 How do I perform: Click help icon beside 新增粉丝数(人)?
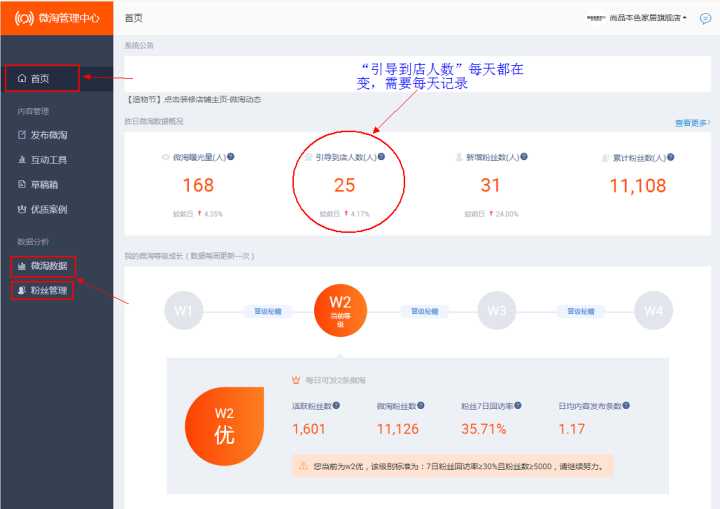click(524, 157)
